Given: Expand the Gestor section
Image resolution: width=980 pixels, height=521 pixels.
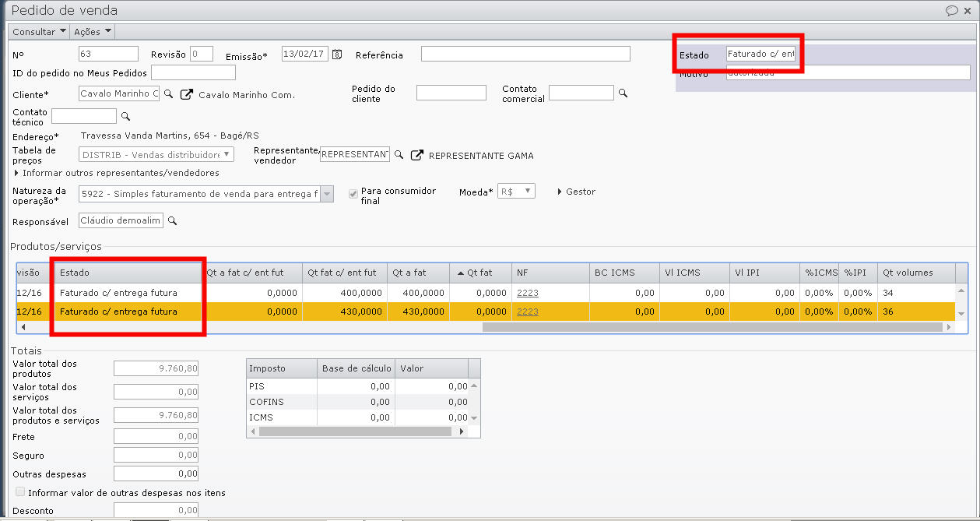Looking at the screenshot, I should [x=560, y=192].
